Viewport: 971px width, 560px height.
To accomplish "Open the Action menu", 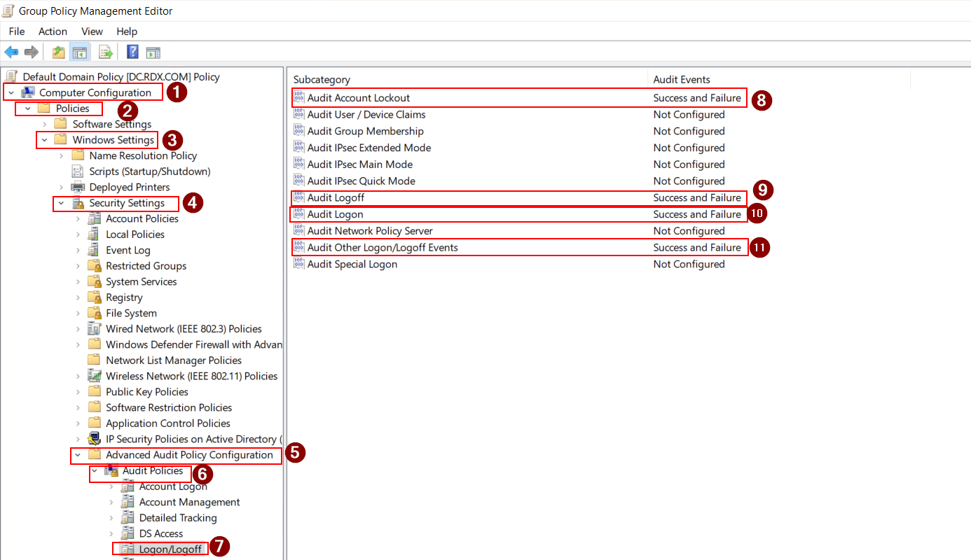I will [53, 31].
